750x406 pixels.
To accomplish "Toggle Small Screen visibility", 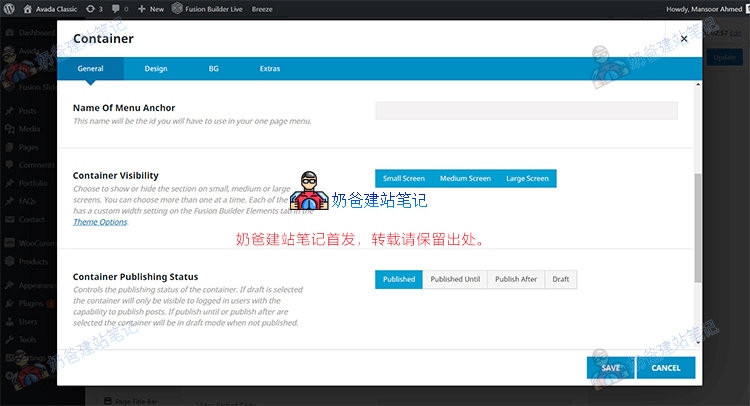I will click(403, 178).
